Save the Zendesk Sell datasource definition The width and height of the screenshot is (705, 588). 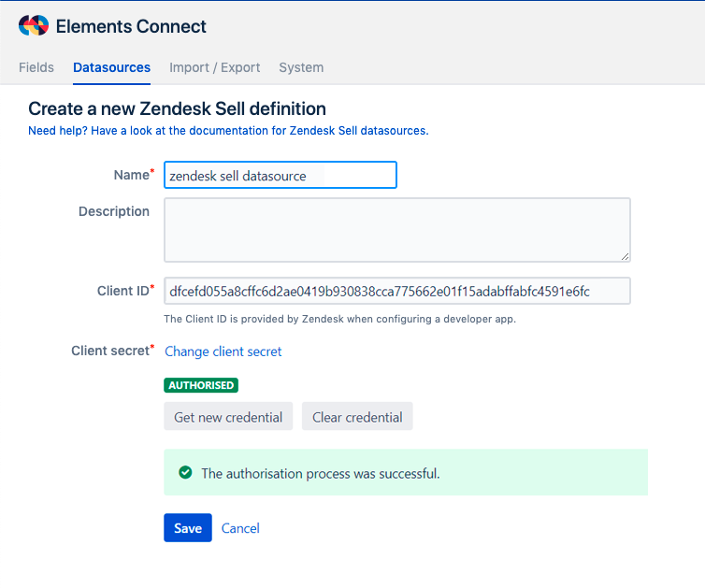coord(188,528)
